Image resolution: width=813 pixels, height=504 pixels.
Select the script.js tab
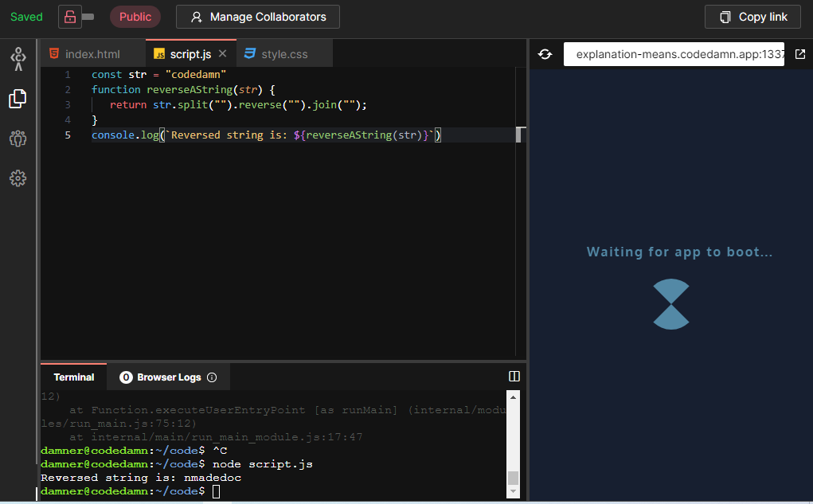coord(190,54)
